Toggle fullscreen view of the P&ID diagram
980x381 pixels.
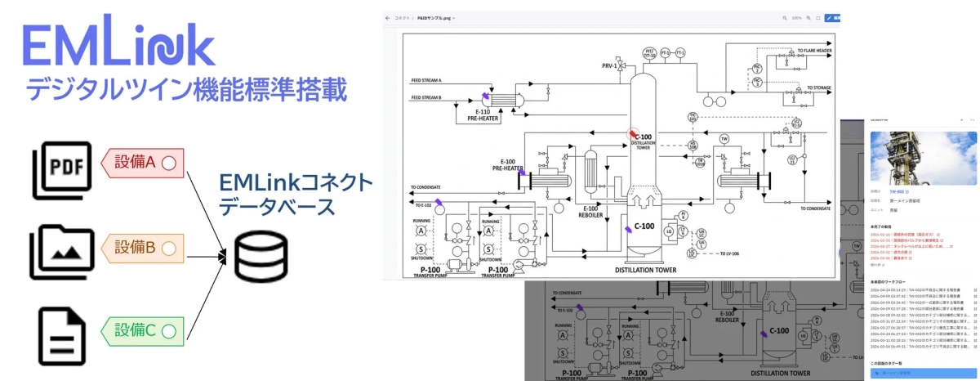818,17
